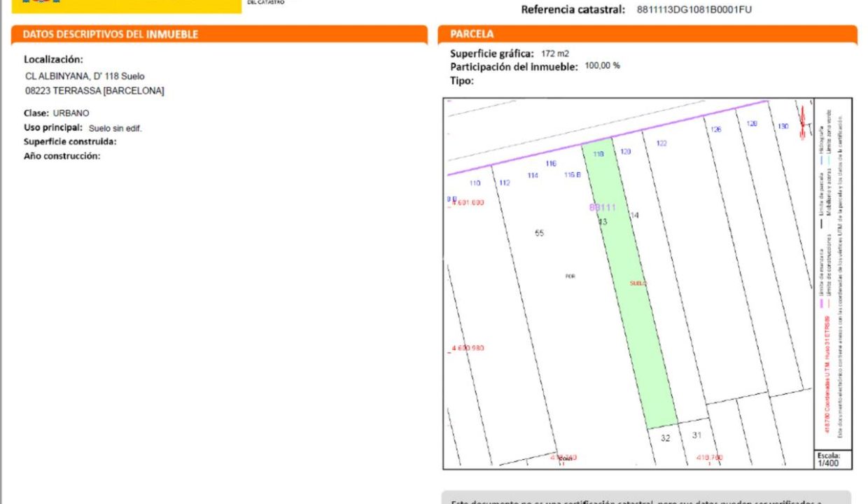This screenshot has height=504, width=868.
Task: Click 'Participación del inmueble:' label
Action: [x=514, y=66]
